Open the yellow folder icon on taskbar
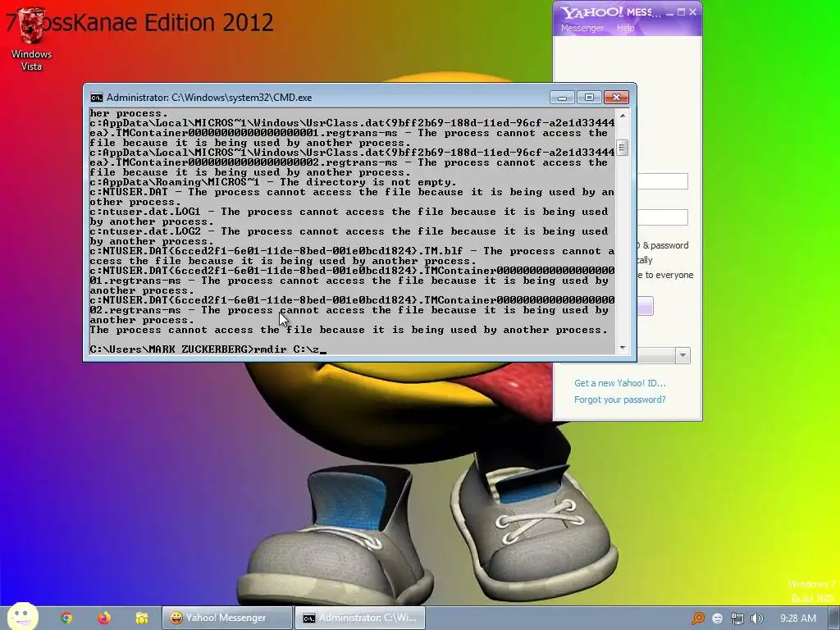840x630 pixels. click(x=141, y=618)
